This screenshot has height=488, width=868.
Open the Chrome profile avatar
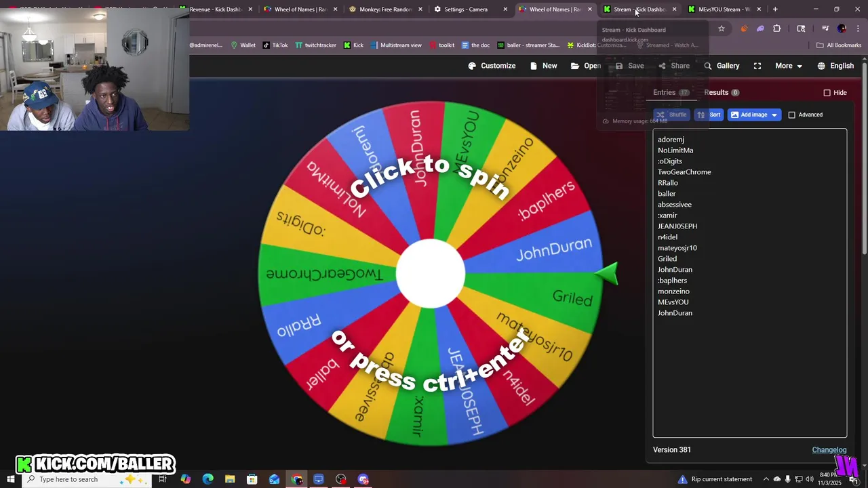[842, 28]
